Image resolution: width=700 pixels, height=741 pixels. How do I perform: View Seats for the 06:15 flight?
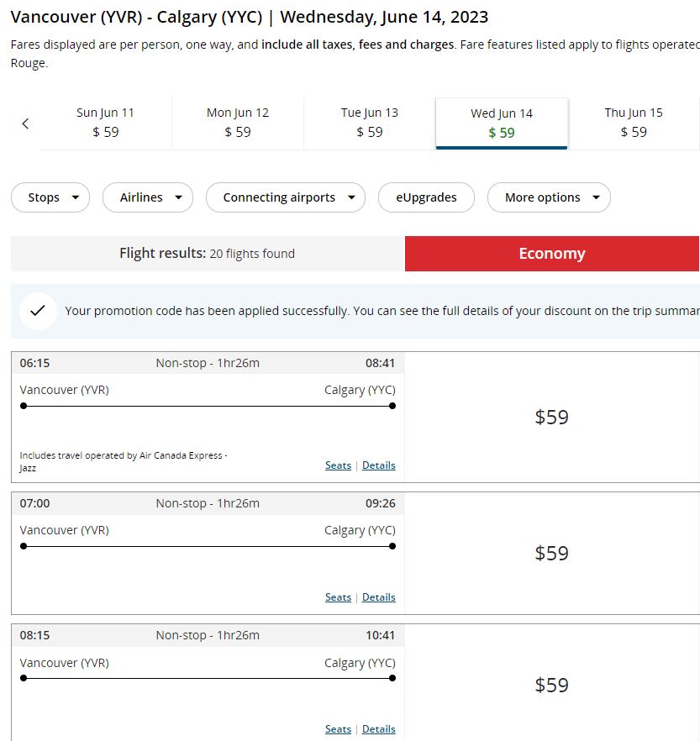[x=338, y=465]
